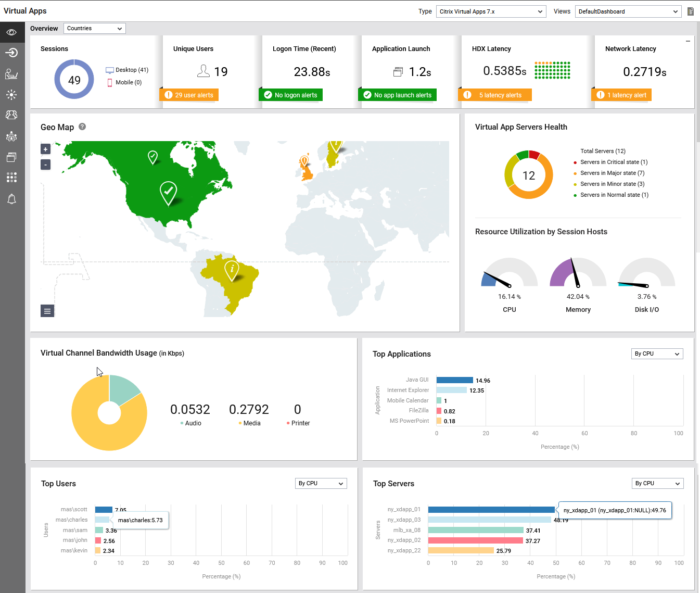The height and width of the screenshot is (593, 700).
Task: Select the stacked windows applications sidebar icon
Action: coord(11,157)
